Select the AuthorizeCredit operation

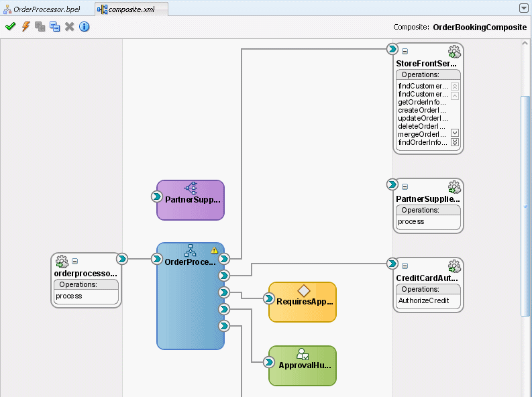pyautogui.click(x=423, y=300)
